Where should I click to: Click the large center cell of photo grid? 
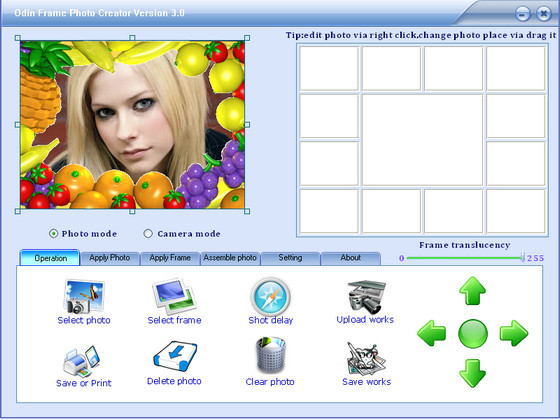coord(422,140)
